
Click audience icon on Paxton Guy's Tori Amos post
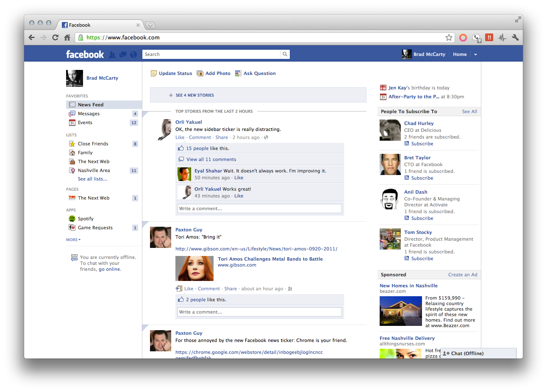290,289
